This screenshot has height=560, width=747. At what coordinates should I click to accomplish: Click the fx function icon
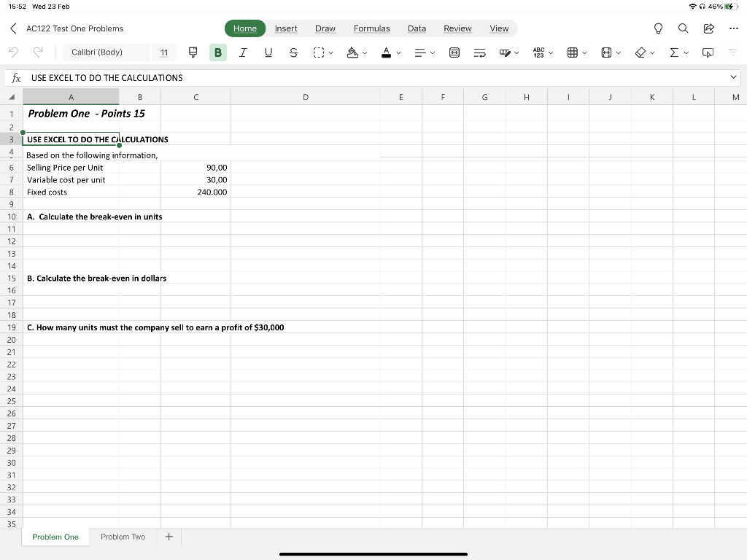tap(16, 77)
